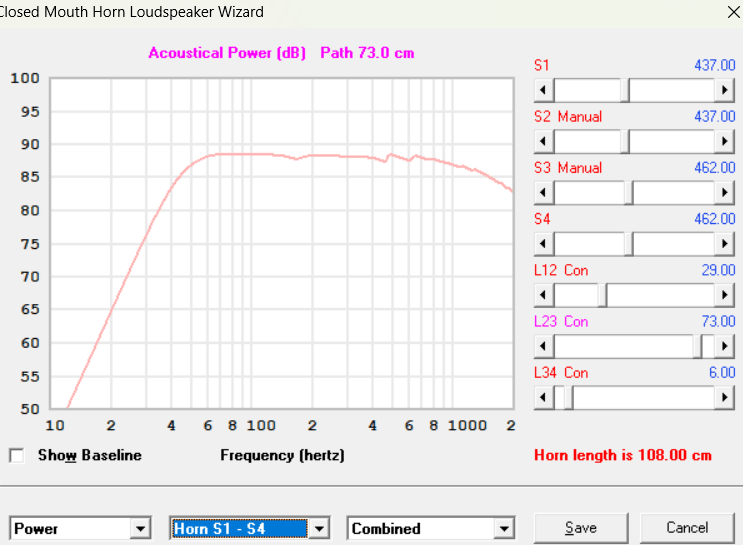The image size is (743, 545).
Task: Decrease S3 Manual with the left arrow
Action: (x=544, y=192)
